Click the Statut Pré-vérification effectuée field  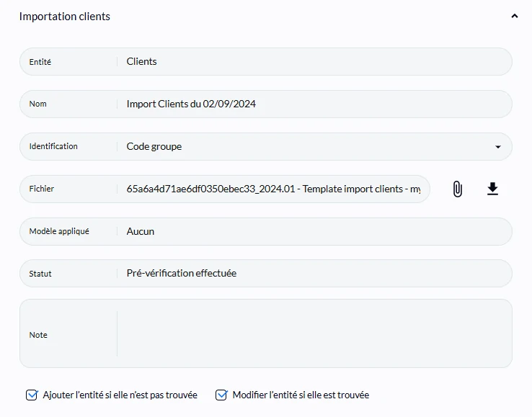(266, 274)
